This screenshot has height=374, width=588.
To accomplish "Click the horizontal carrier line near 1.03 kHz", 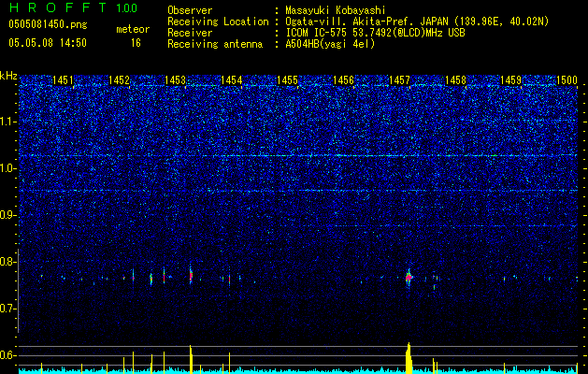I will point(298,155).
